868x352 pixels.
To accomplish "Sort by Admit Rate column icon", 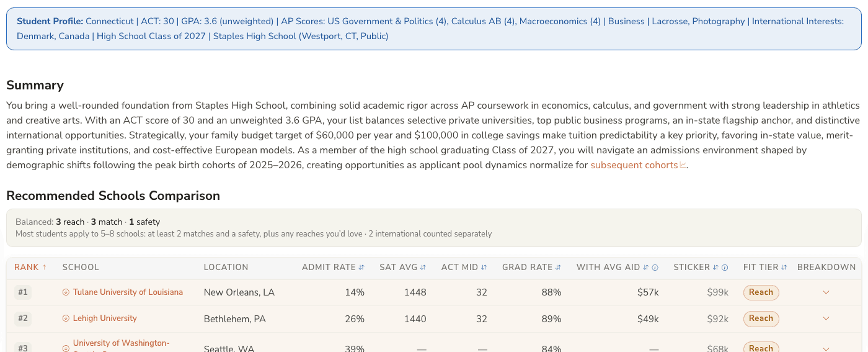I will click(x=361, y=268).
